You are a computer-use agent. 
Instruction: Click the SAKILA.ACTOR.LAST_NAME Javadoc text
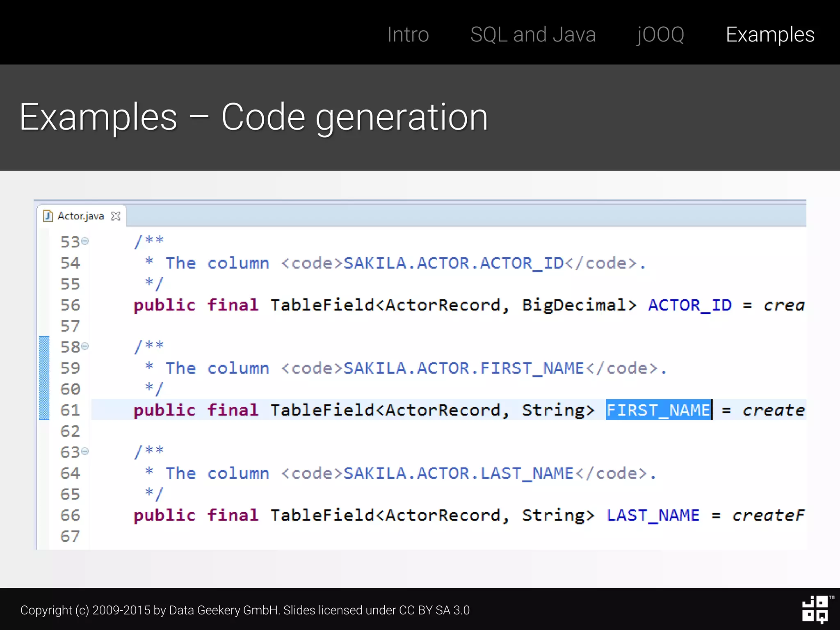click(x=458, y=473)
